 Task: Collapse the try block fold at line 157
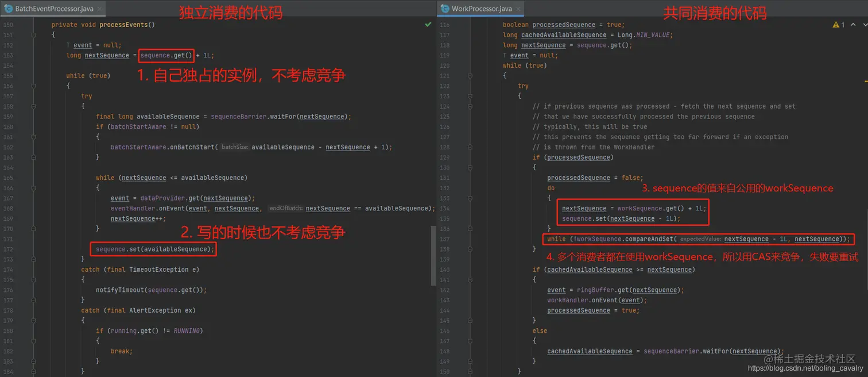tap(33, 106)
